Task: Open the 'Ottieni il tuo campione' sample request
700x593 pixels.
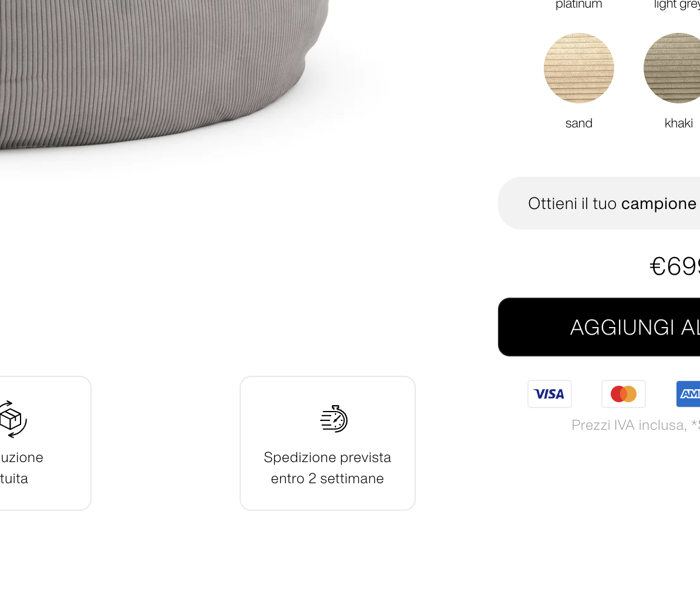Action: click(x=598, y=203)
